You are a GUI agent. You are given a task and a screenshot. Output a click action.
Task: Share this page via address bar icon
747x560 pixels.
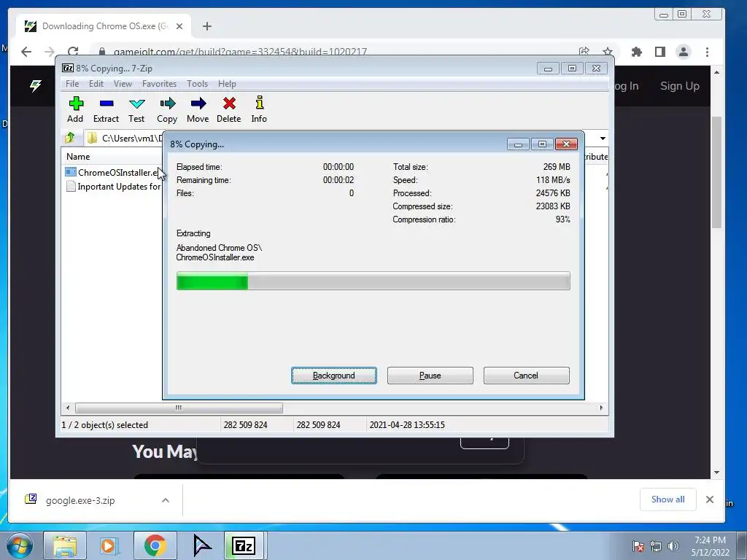(584, 52)
